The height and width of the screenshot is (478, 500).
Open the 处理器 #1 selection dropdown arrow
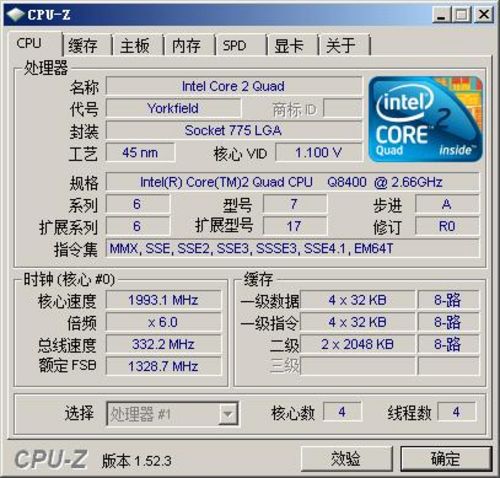point(228,414)
